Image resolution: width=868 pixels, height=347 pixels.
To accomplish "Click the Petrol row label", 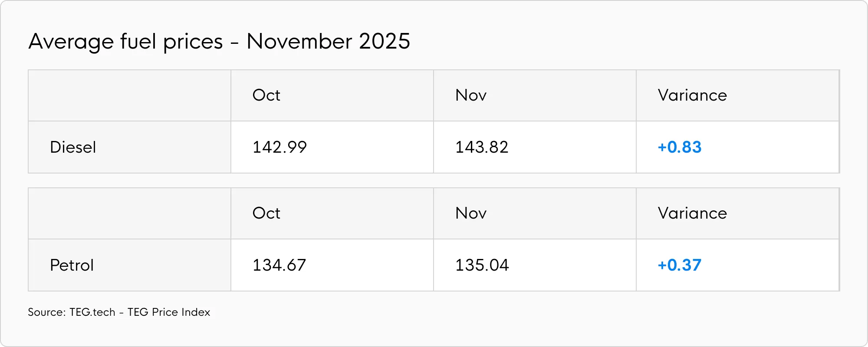I will [72, 265].
